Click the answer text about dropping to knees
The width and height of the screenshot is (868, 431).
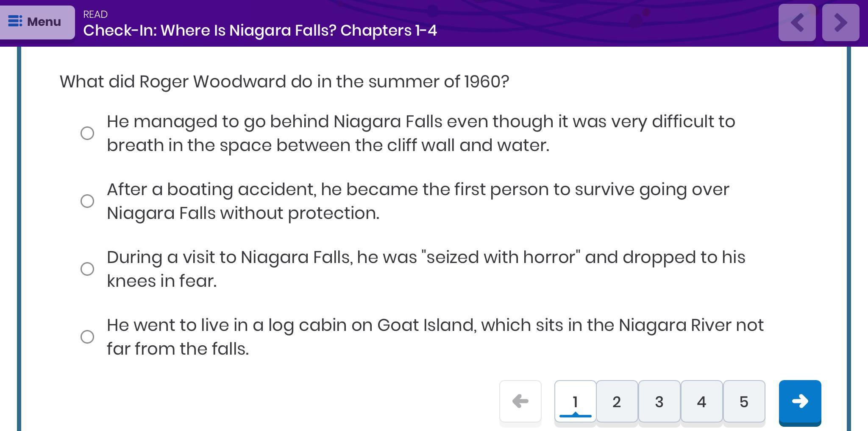click(426, 269)
